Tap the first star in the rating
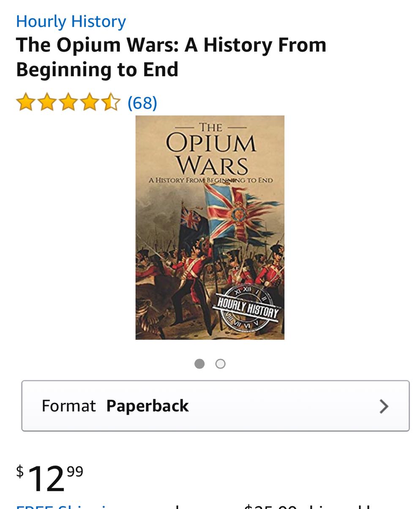The image size is (420, 509). [x=25, y=102]
